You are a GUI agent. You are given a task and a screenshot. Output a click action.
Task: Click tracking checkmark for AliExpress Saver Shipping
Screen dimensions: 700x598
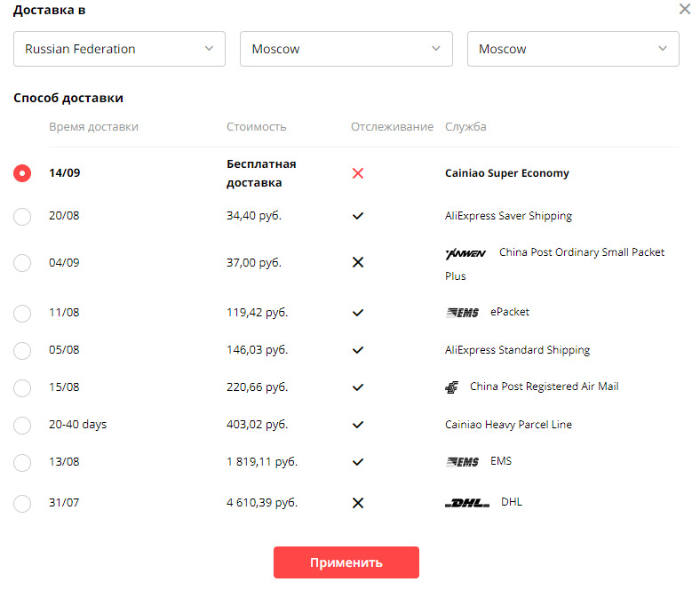coord(358,216)
